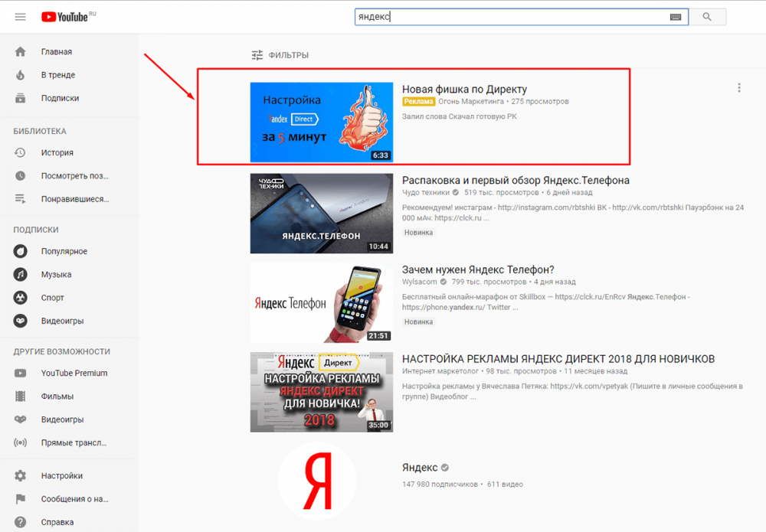Click the Новинка badge under Чудо техники video
The image size is (766, 532).
click(419, 233)
